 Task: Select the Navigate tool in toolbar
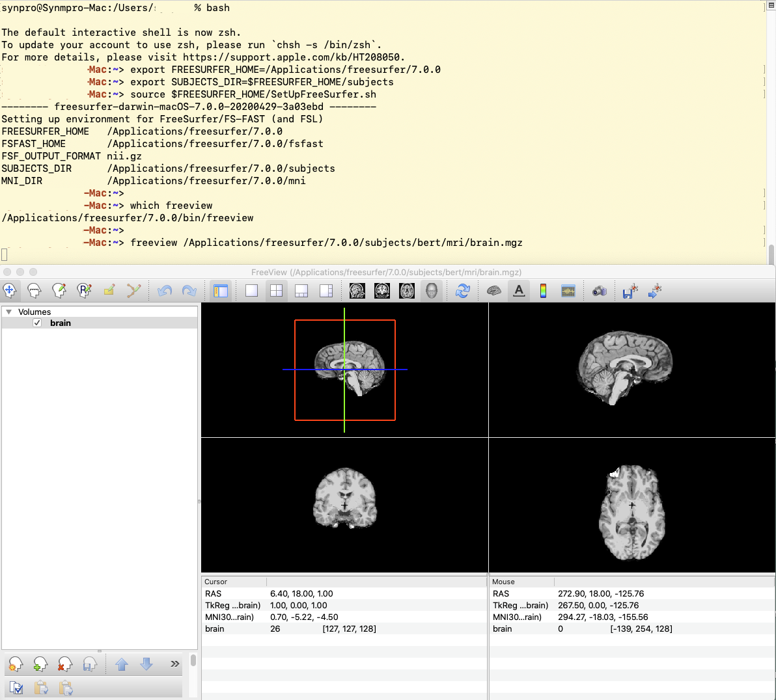(10, 291)
